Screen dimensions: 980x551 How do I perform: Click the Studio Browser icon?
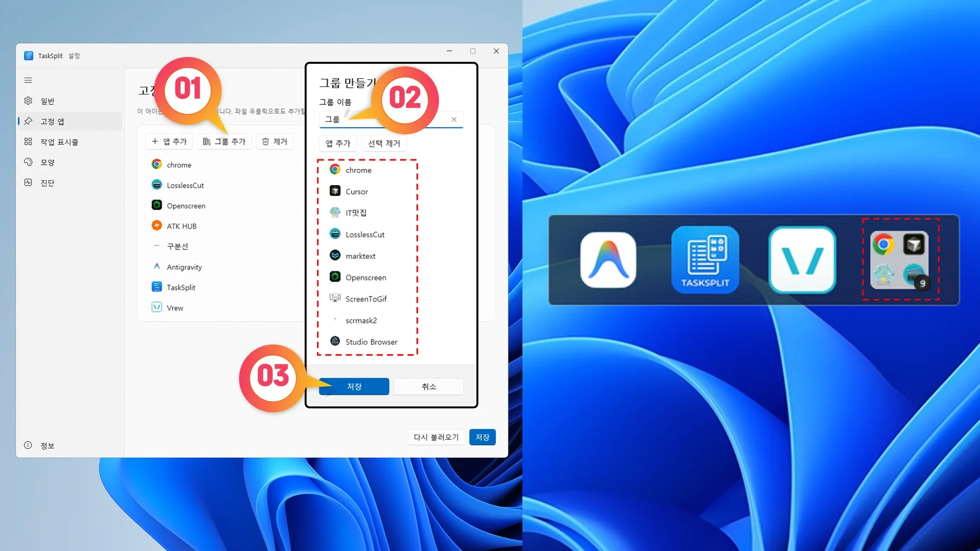tap(335, 341)
